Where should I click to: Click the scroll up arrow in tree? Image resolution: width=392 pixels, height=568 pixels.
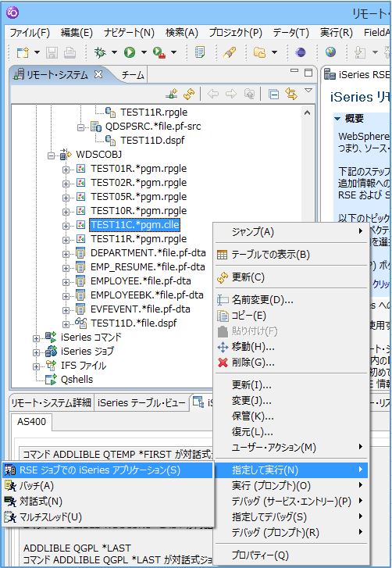tap(308, 113)
